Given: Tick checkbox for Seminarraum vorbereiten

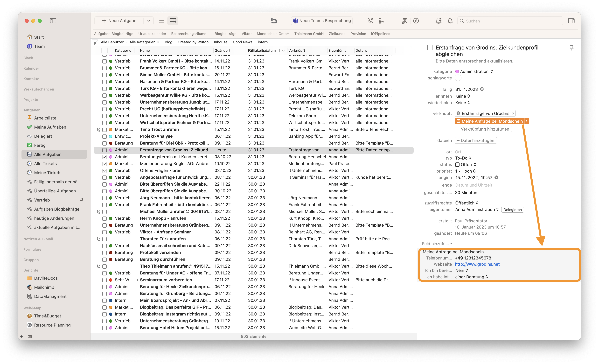Looking at the screenshot, I should coord(104,280).
